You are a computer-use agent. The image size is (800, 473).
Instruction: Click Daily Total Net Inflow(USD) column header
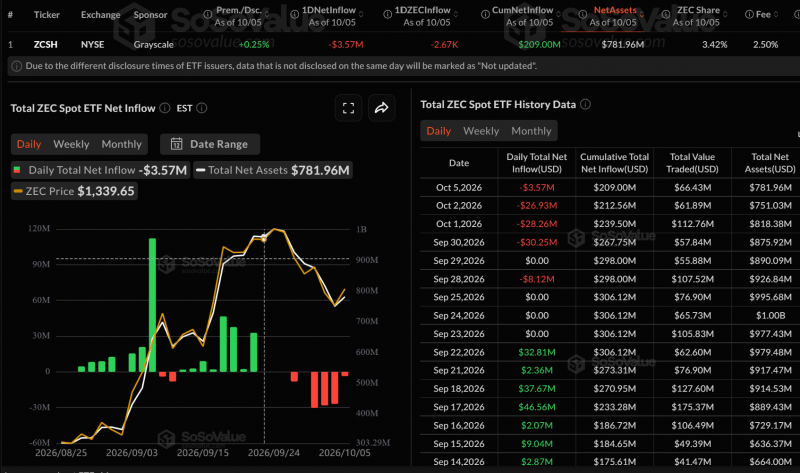point(537,163)
